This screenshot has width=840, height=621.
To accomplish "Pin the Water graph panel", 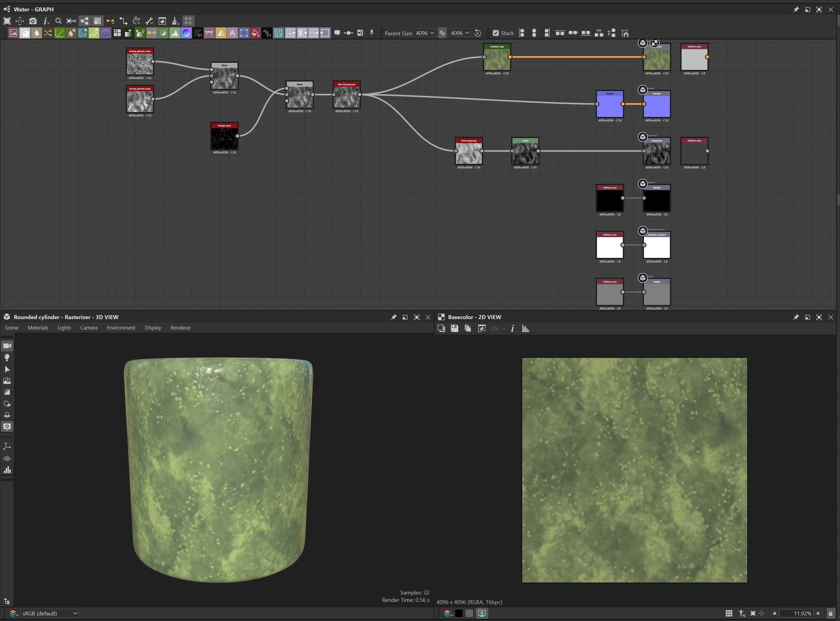I will coord(796,9).
